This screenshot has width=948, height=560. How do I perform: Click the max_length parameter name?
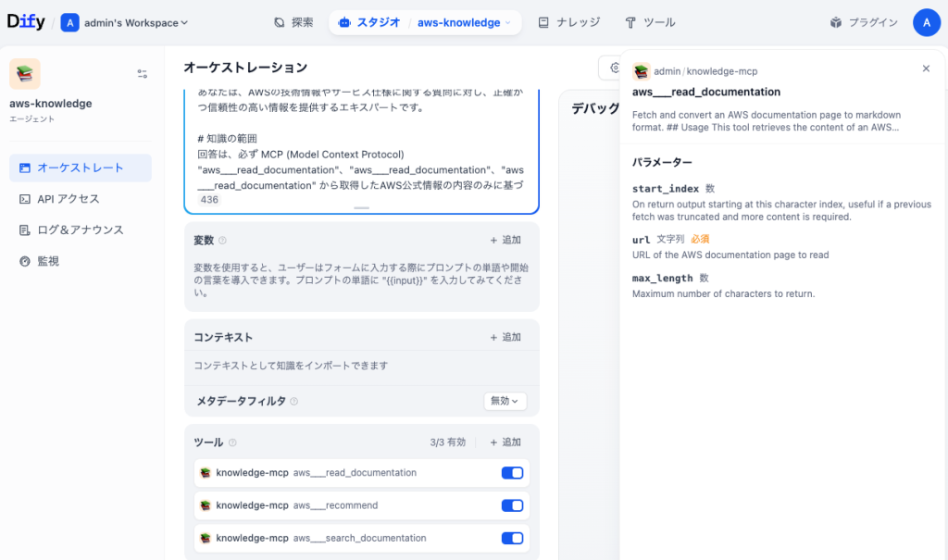pos(663,279)
